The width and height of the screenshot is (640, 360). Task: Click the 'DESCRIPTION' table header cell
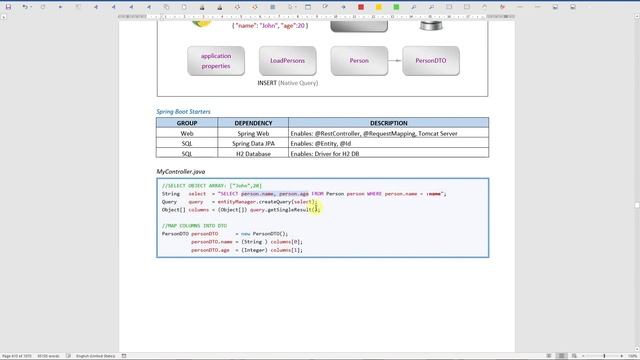coord(389,123)
